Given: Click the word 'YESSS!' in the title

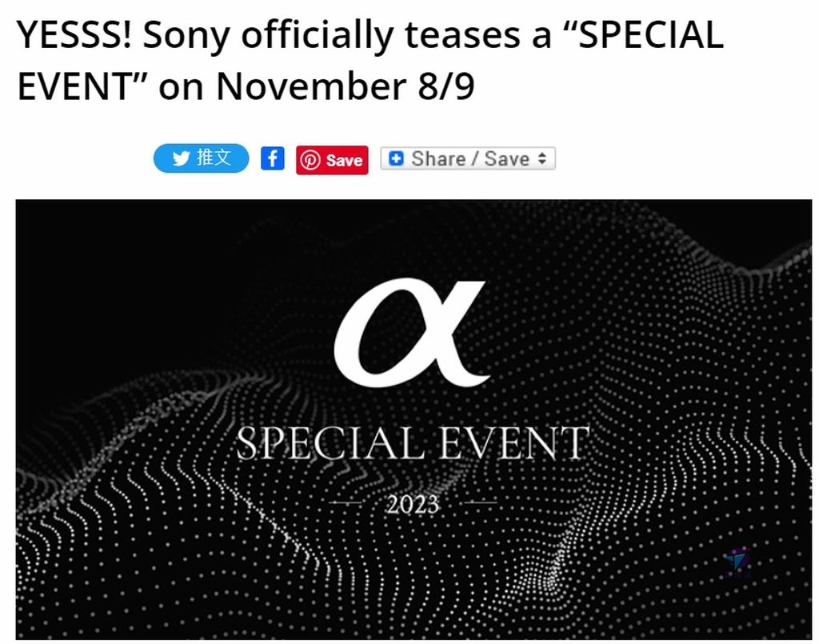Looking at the screenshot, I should point(74,34).
